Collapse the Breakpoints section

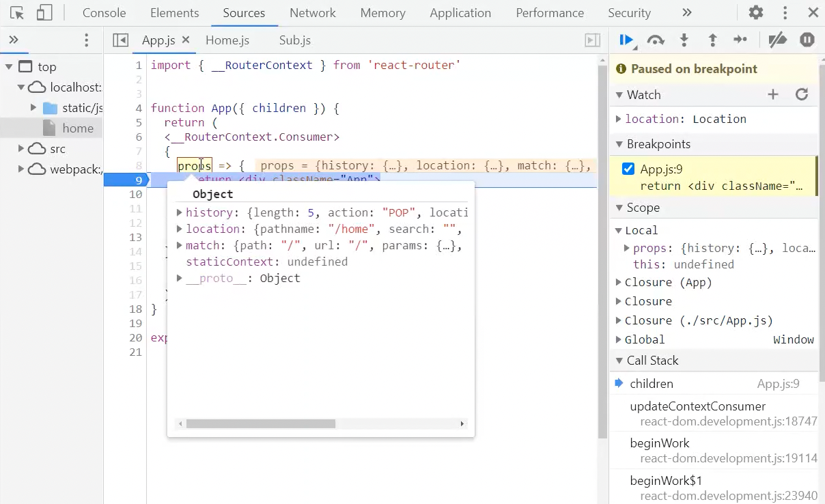point(619,144)
